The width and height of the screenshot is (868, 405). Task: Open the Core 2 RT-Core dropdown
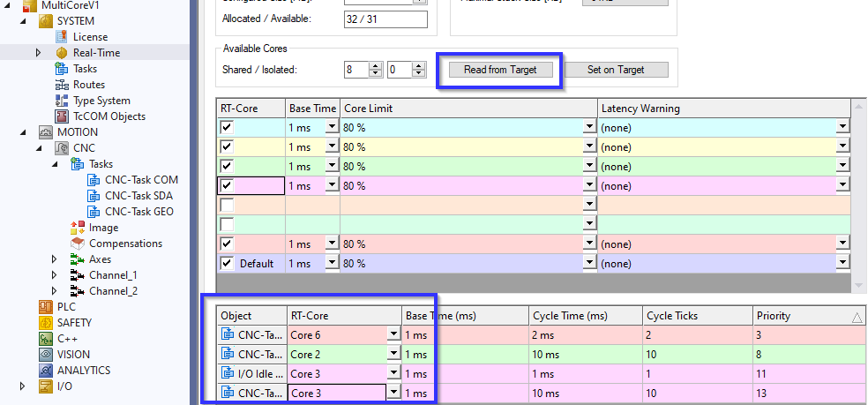coord(393,354)
